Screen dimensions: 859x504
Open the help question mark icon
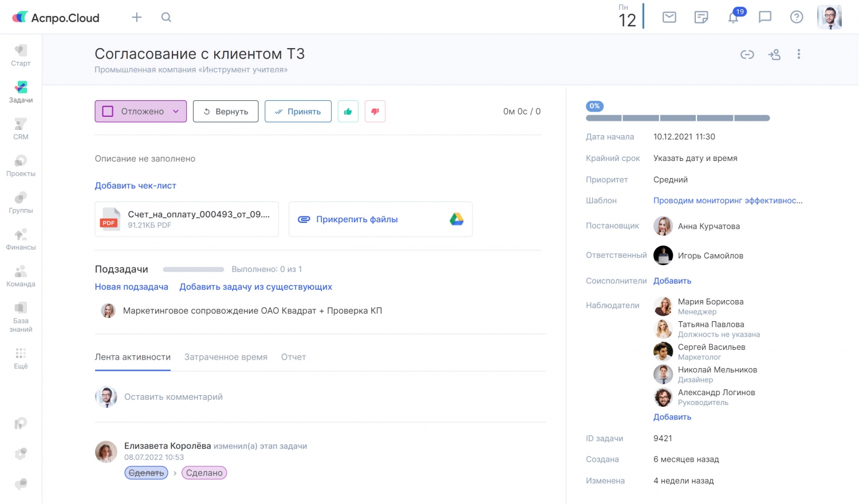[796, 17]
